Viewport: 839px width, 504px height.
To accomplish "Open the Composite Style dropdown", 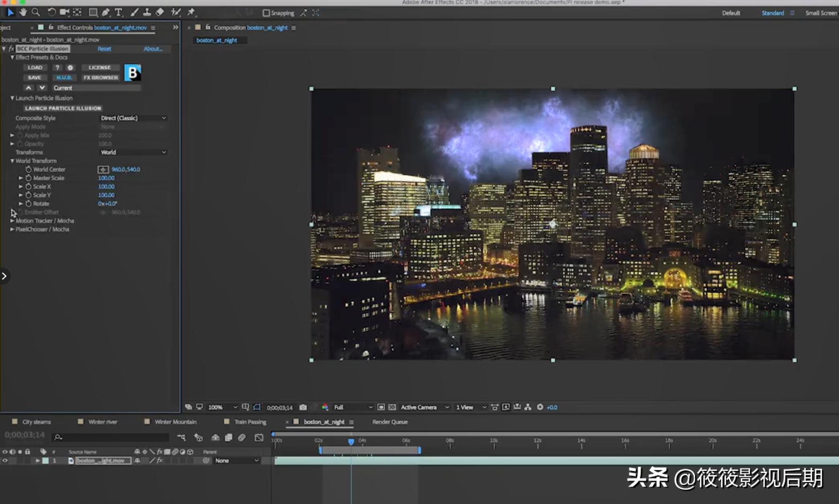I will [x=133, y=118].
